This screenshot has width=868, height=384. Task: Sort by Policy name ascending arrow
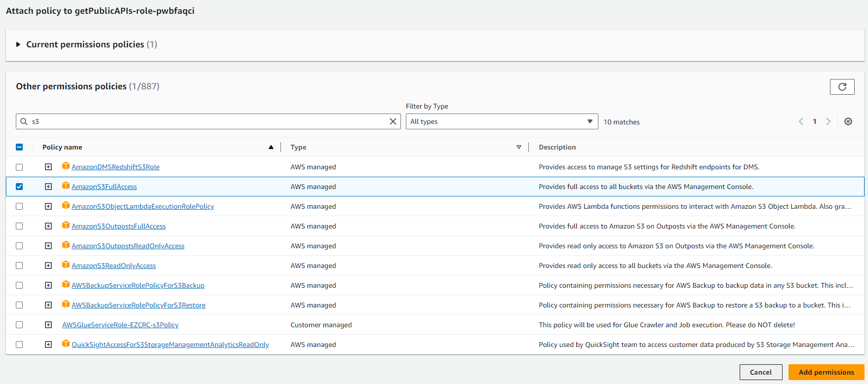pos(271,147)
